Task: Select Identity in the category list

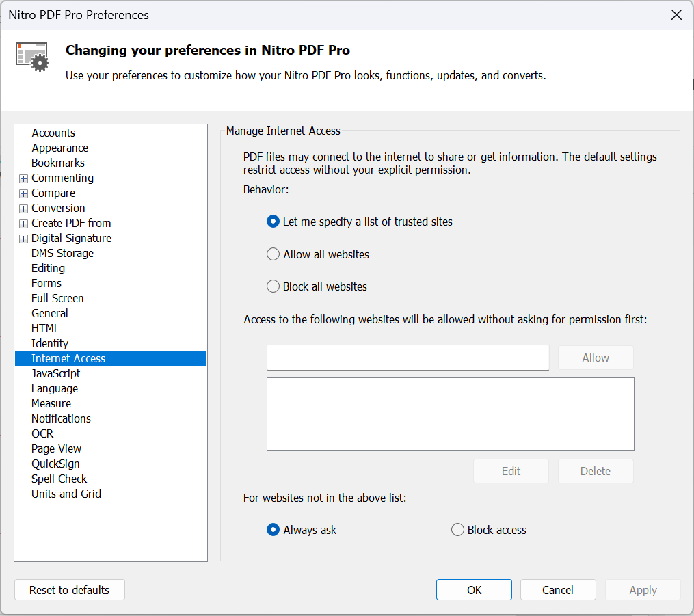Action: coord(49,343)
